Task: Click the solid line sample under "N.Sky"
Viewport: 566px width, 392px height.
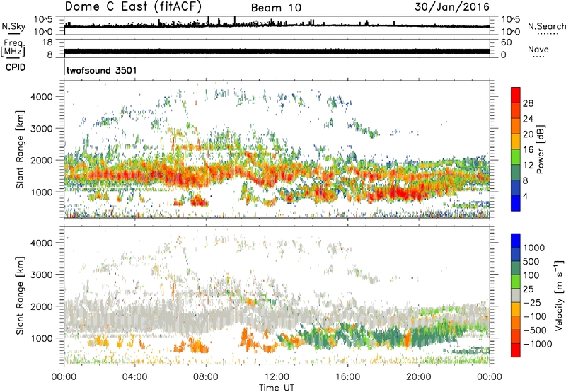Action: point(13,33)
